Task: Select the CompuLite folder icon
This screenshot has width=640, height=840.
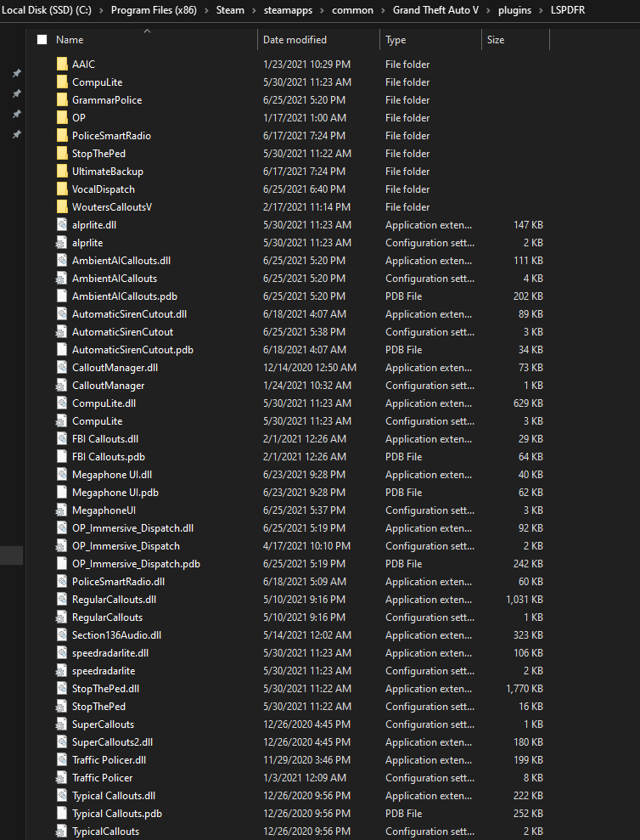Action: coord(62,82)
